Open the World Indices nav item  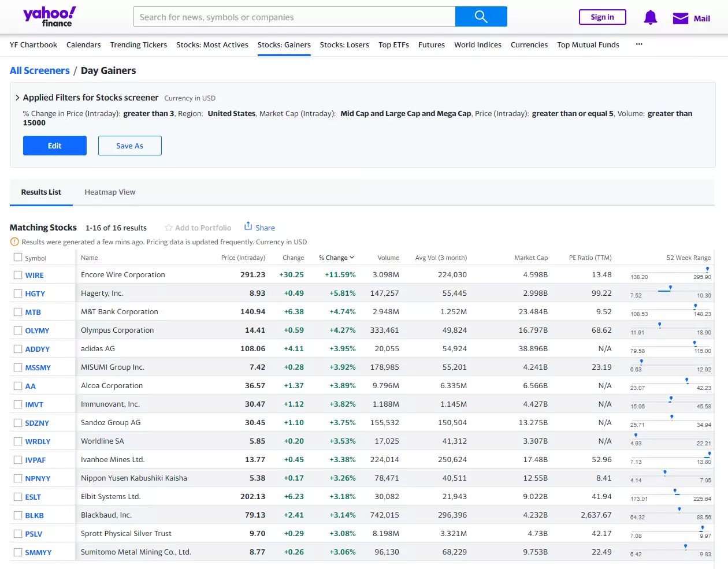point(478,44)
